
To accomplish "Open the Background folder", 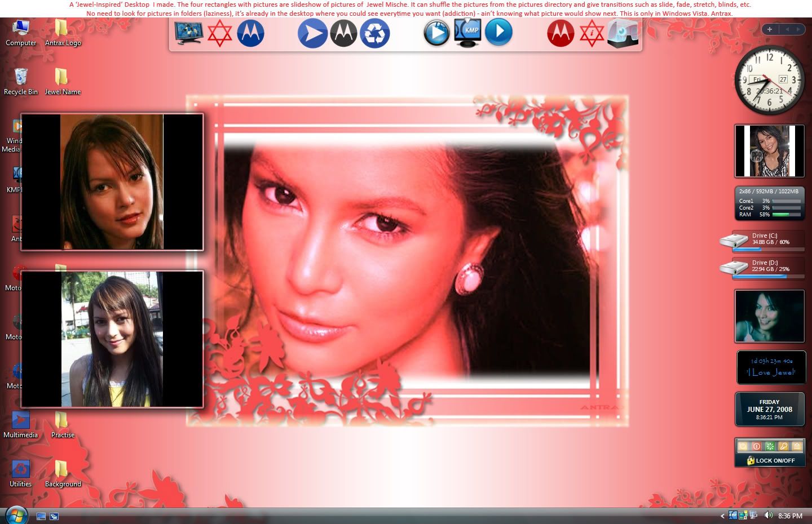I will (63, 474).
